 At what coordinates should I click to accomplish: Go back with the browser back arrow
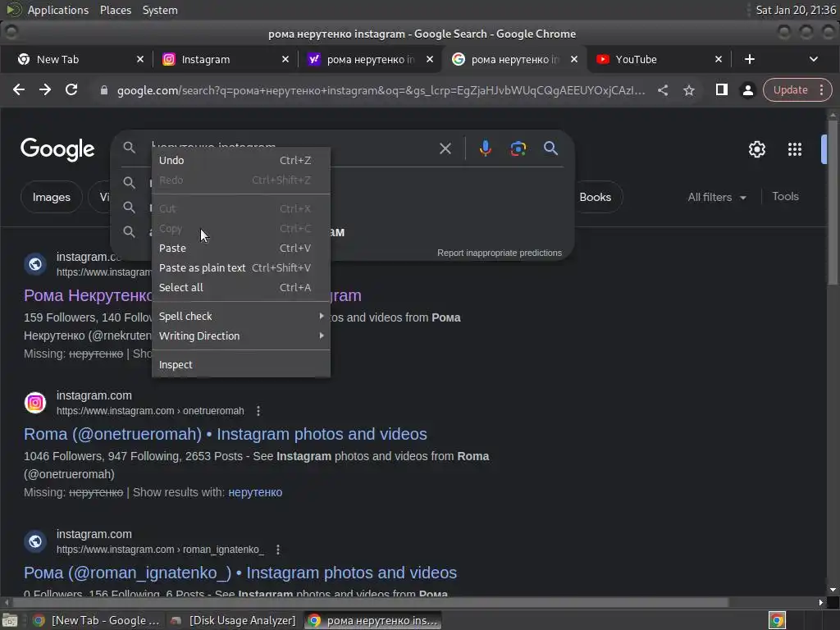(19, 90)
